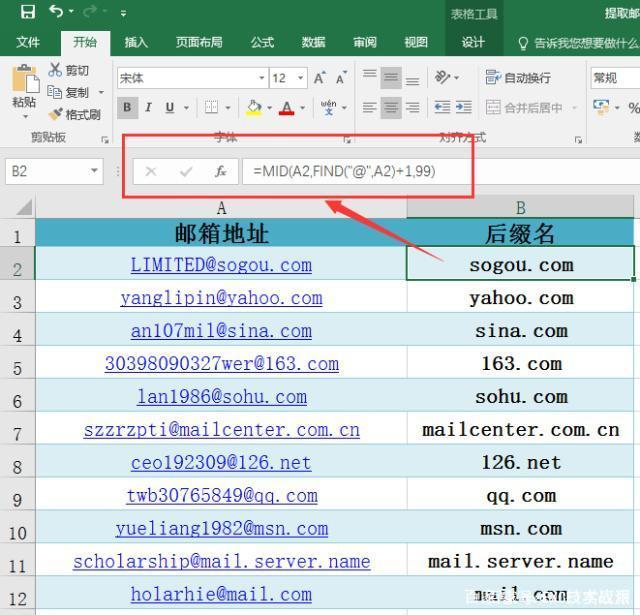Click the cell borders icon
The width and height of the screenshot is (640, 615).
pos(211,107)
